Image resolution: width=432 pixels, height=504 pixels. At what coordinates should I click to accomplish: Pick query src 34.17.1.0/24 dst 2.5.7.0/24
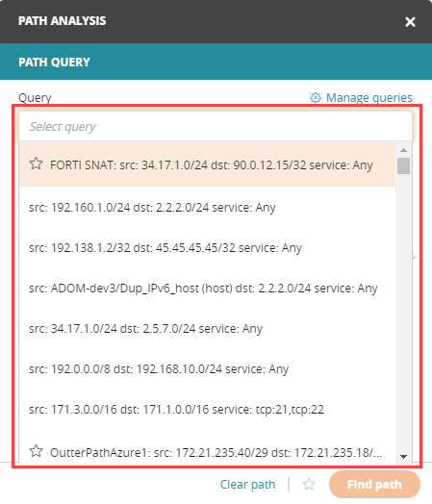tap(207, 329)
